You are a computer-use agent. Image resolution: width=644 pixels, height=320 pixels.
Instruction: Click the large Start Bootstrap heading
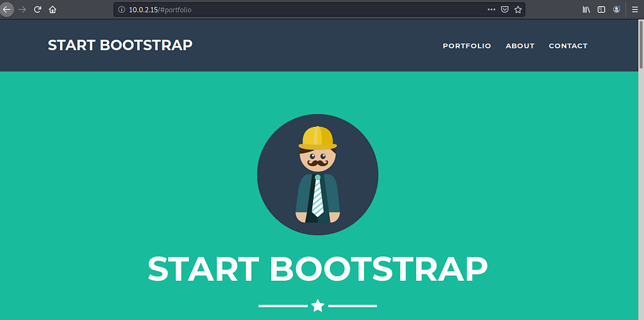[x=317, y=268]
